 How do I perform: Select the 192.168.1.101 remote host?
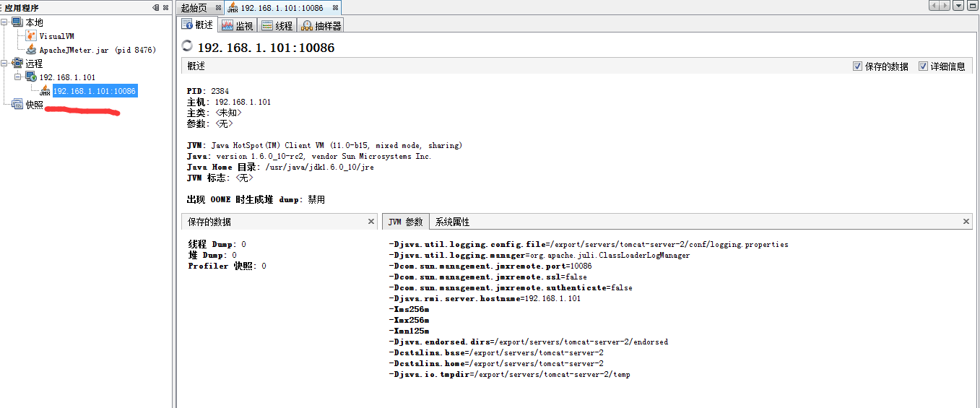(x=67, y=77)
